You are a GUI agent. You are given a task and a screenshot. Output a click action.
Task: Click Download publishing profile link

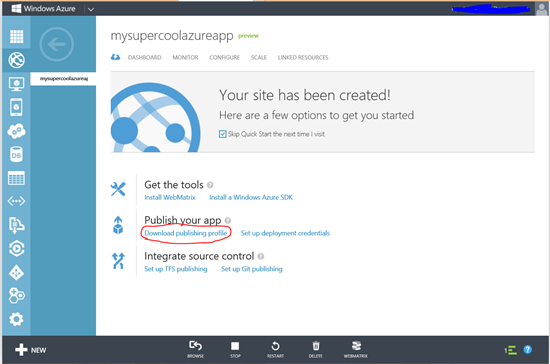[186, 233]
